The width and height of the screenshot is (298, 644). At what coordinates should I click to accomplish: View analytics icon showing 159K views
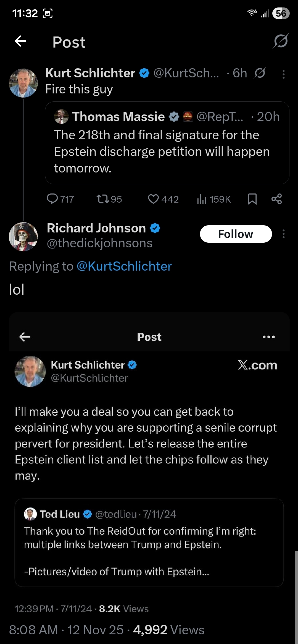202,199
